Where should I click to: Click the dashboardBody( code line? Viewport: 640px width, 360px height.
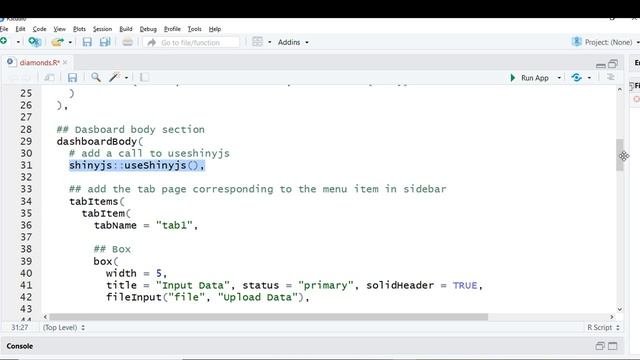pos(100,141)
